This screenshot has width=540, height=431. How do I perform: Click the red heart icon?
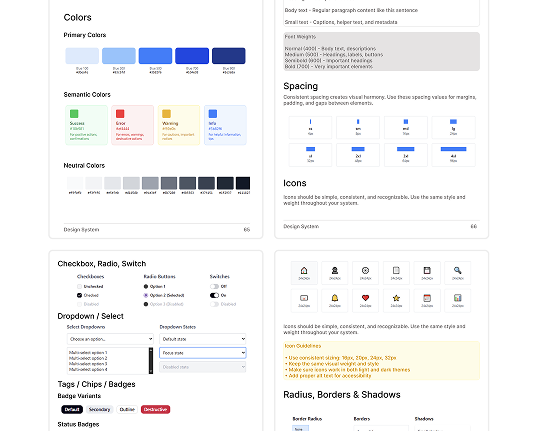[x=365, y=298]
